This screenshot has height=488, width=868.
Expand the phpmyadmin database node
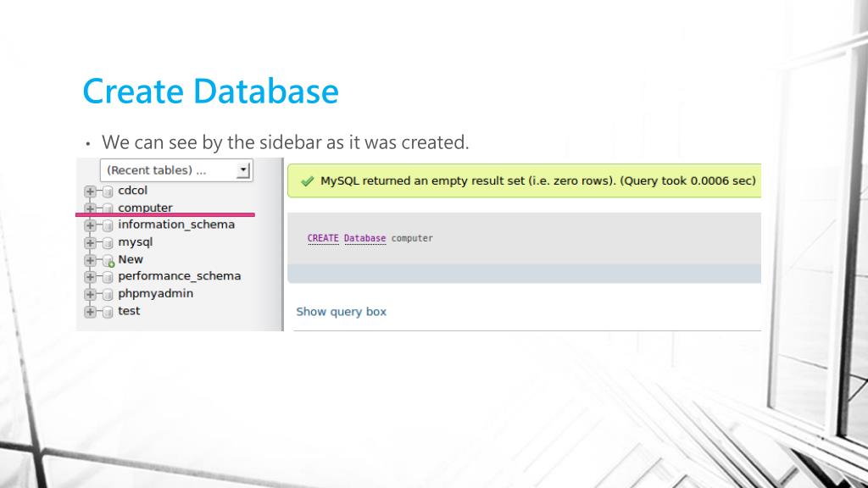pos(90,294)
